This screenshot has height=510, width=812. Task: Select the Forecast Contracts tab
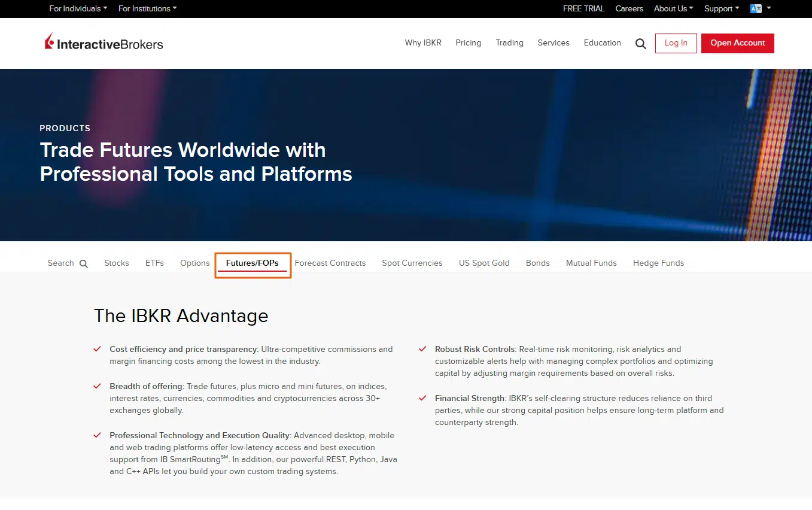[330, 263]
